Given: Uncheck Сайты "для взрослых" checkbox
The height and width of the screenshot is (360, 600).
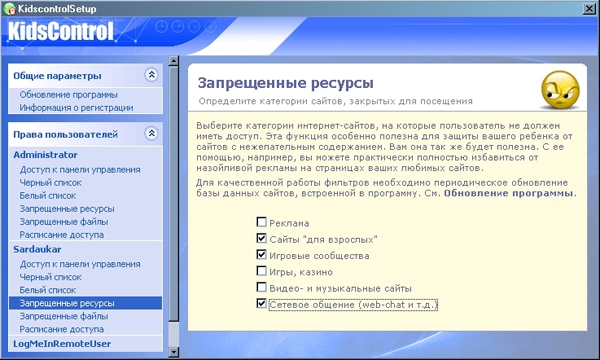Looking at the screenshot, I should (261, 238).
